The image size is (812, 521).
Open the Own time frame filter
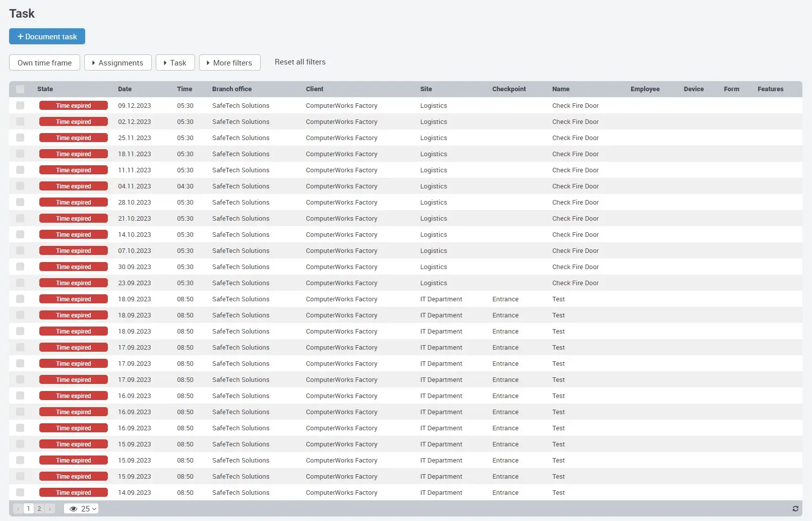(44, 63)
